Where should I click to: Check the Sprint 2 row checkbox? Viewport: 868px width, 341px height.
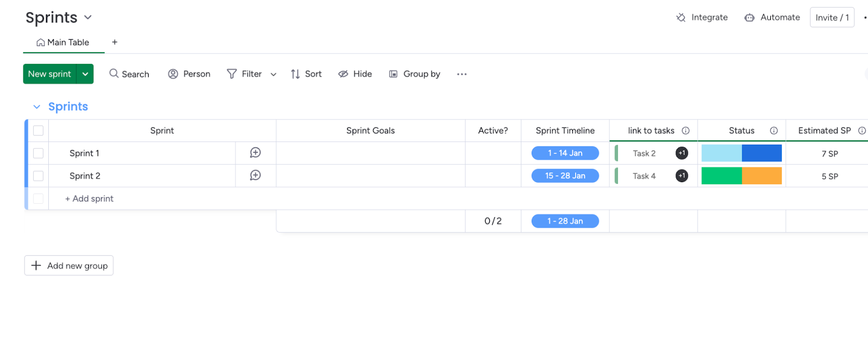pos(39,176)
